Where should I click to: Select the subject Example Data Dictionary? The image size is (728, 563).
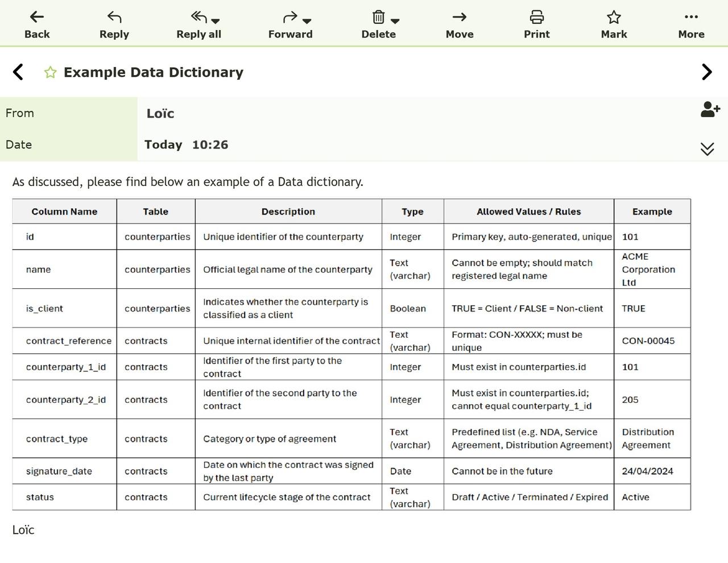tap(154, 72)
